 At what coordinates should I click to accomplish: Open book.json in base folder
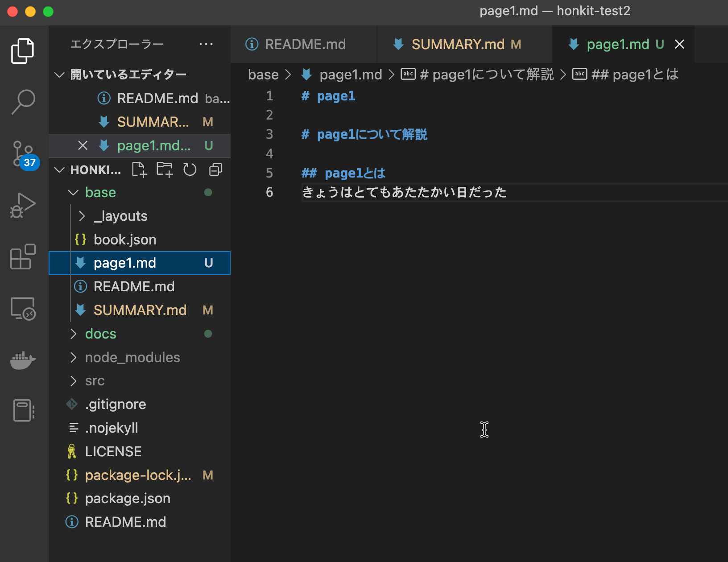tap(140, 240)
